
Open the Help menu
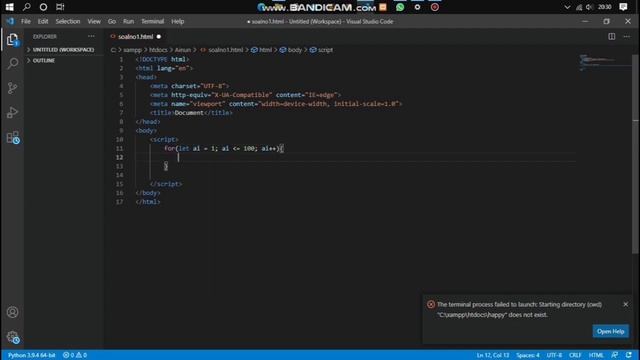tap(178, 21)
